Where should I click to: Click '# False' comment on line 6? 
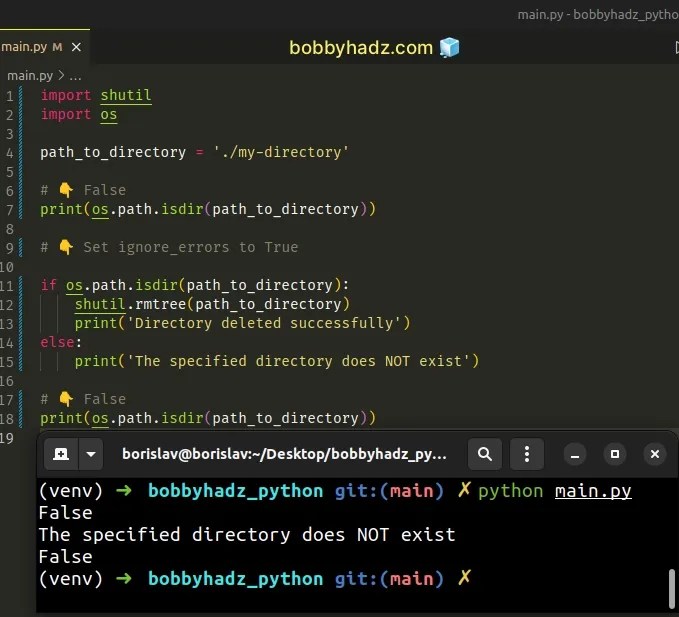(x=83, y=190)
